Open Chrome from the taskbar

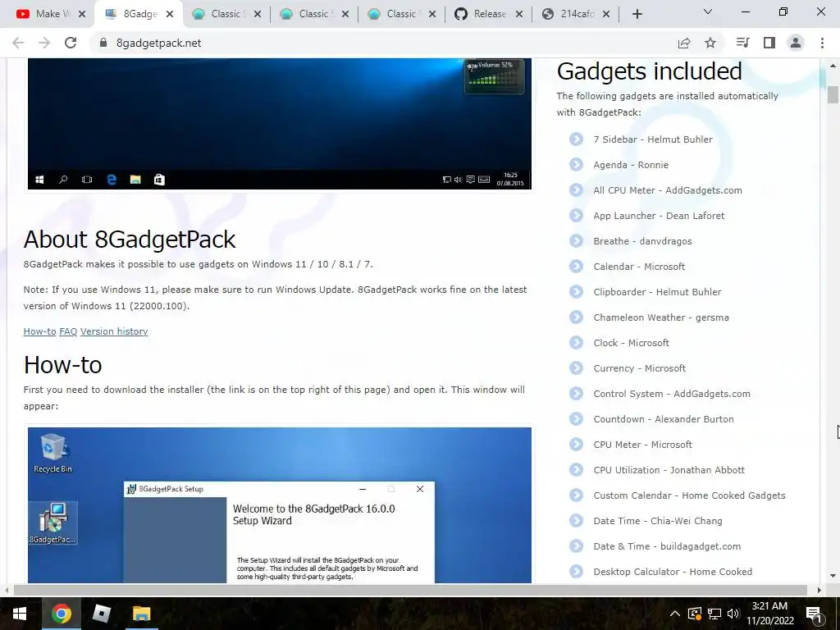coord(61,614)
